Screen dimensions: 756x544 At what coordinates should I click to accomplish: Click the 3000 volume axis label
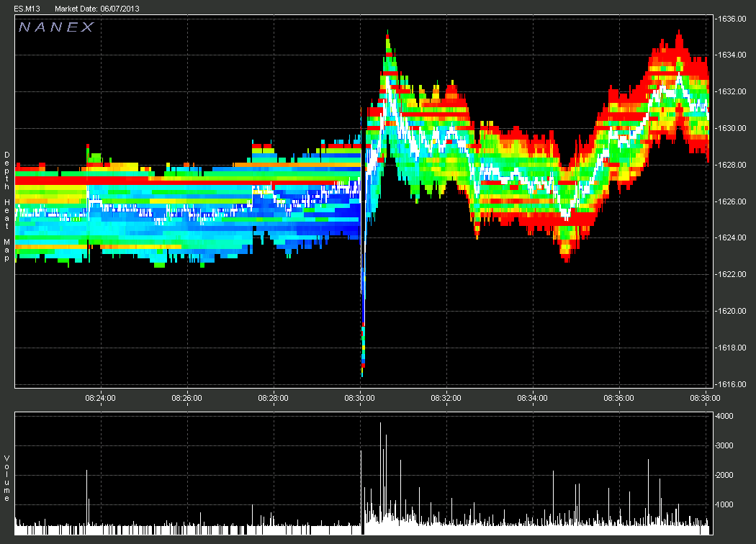(724, 445)
